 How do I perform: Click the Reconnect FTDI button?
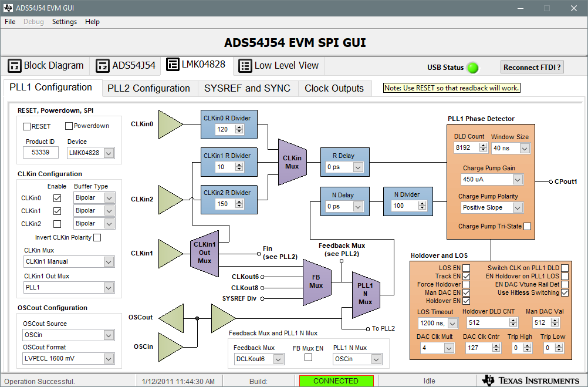[x=532, y=68]
